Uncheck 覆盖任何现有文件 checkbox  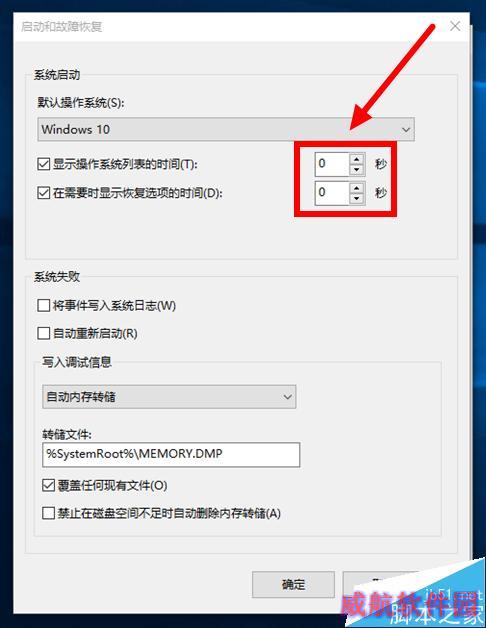(x=48, y=486)
